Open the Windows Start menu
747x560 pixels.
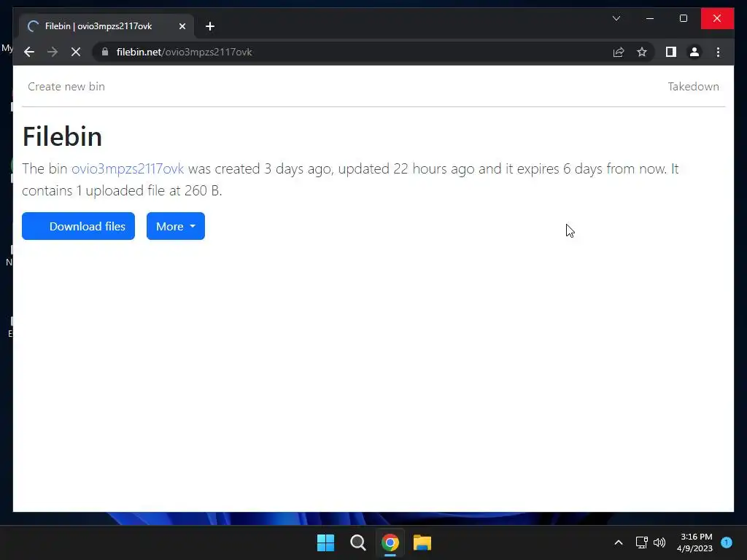coord(326,542)
